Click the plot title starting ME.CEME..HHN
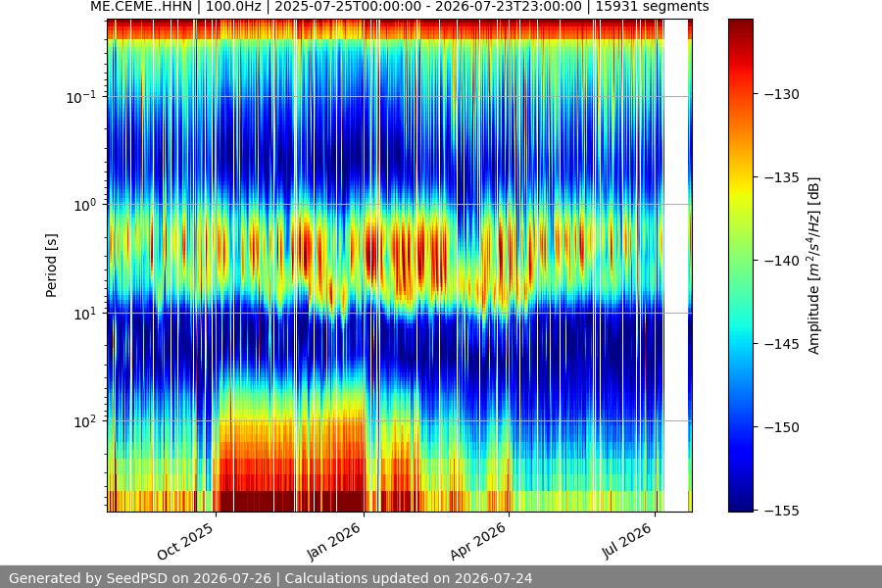The image size is (882, 588). click(x=400, y=7)
